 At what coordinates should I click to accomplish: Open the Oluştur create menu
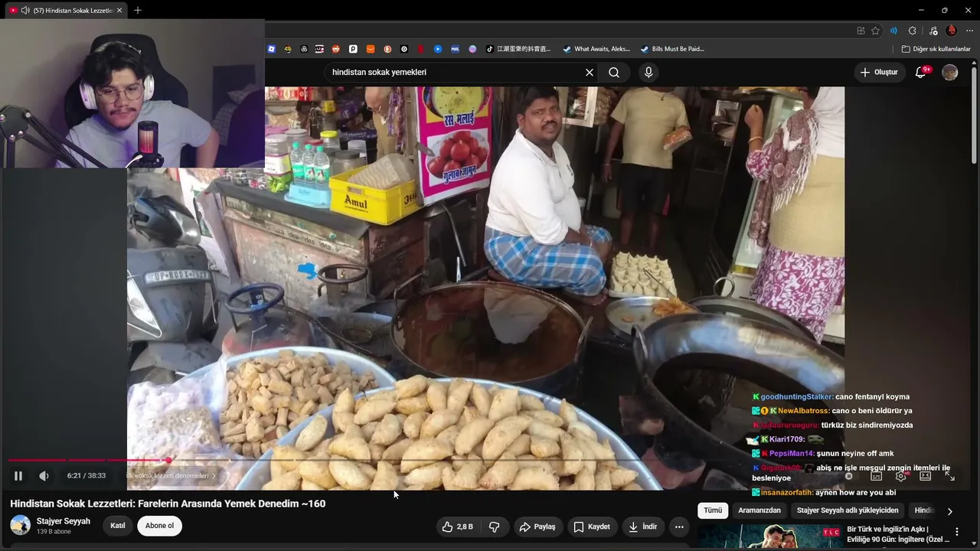(878, 72)
